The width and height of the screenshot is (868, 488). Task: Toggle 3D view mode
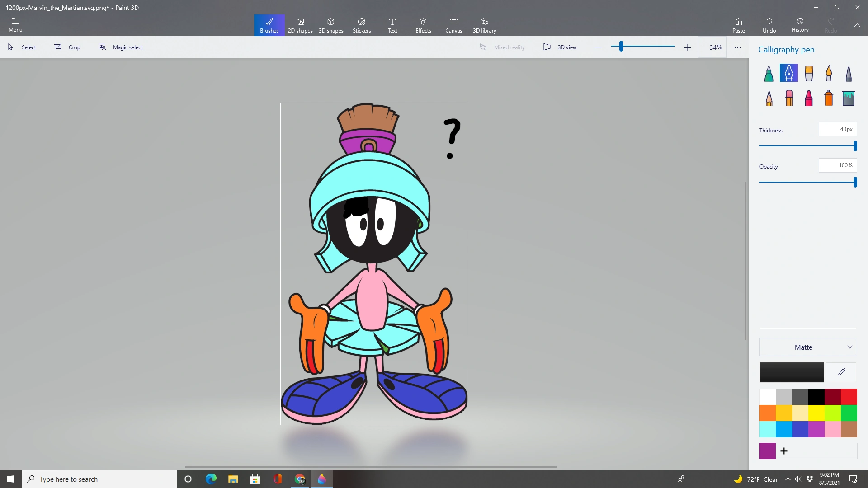pyautogui.click(x=560, y=47)
